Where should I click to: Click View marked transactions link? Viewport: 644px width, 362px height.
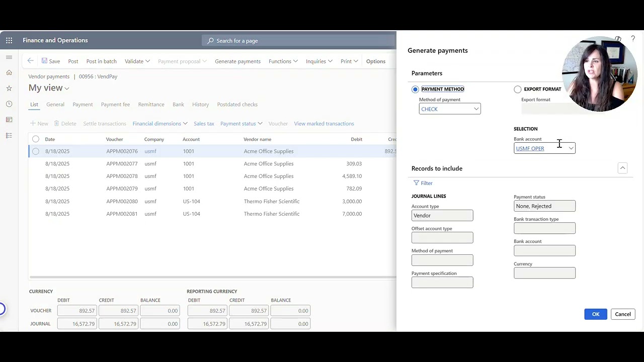[324, 123]
